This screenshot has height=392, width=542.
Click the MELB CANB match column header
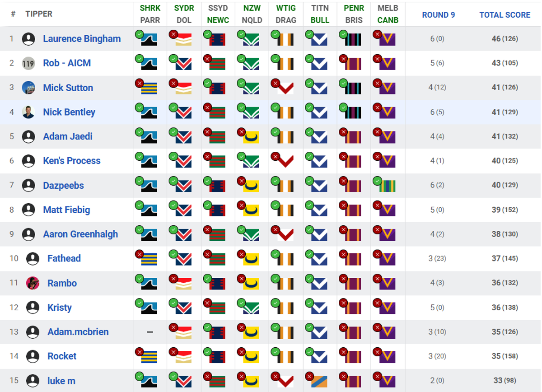coord(388,14)
